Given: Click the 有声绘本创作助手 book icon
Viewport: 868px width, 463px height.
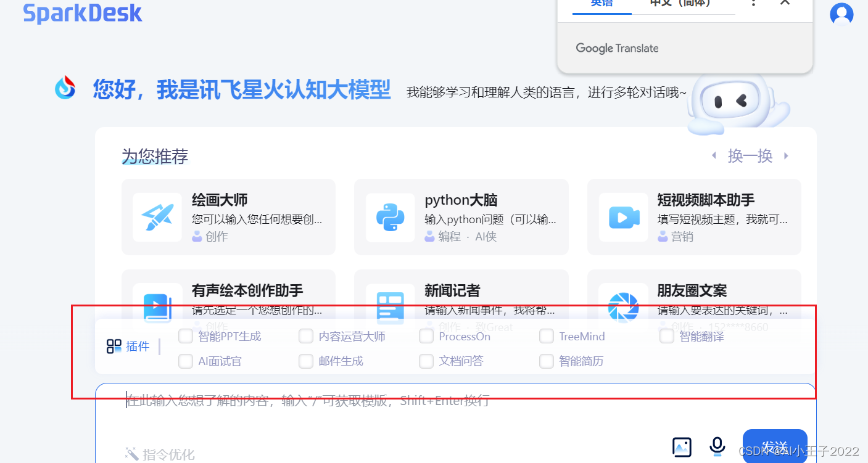Looking at the screenshot, I should point(157,307).
